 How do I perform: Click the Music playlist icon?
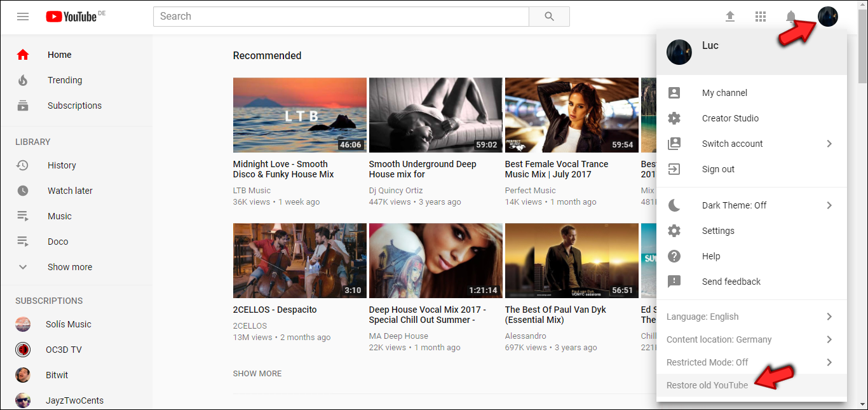pos(23,216)
